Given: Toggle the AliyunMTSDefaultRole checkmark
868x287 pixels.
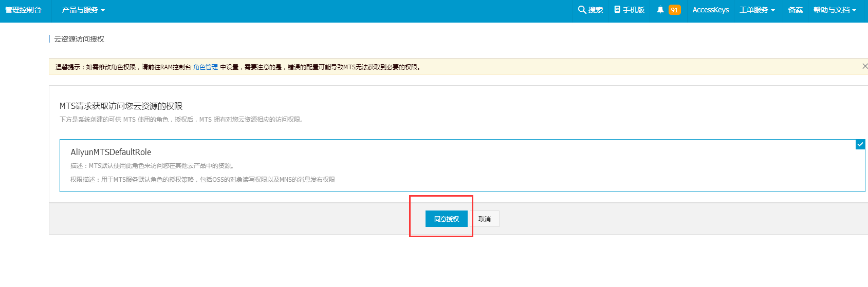Looking at the screenshot, I should [860, 145].
